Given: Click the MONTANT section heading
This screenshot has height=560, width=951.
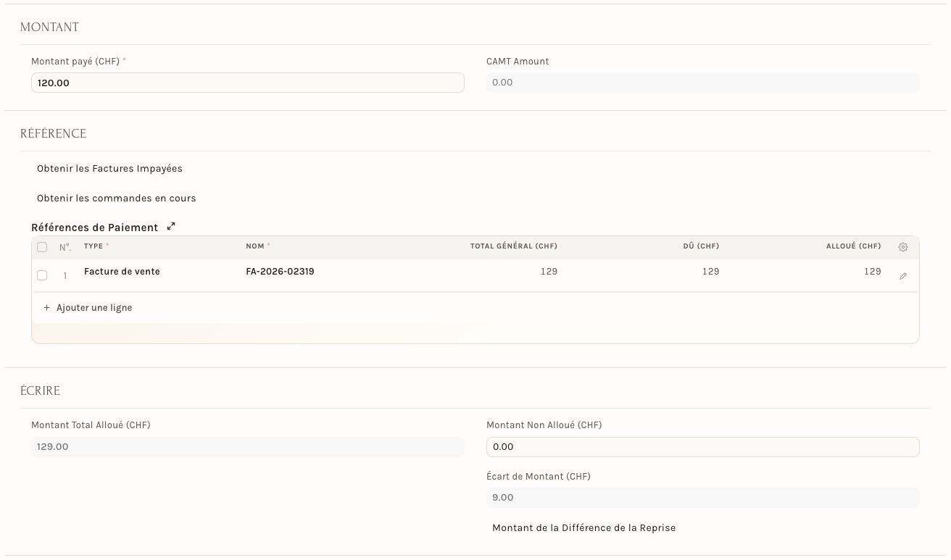Looking at the screenshot, I should [49, 28].
